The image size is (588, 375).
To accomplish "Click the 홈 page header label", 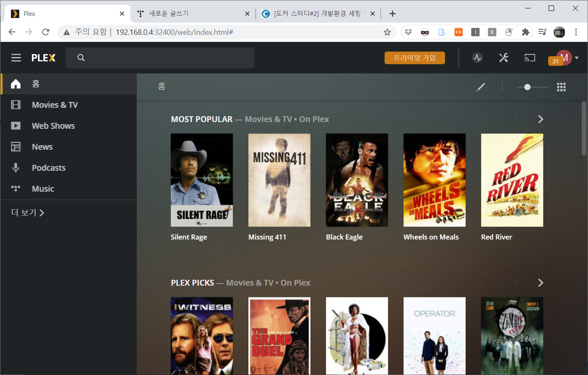I will tap(162, 86).
